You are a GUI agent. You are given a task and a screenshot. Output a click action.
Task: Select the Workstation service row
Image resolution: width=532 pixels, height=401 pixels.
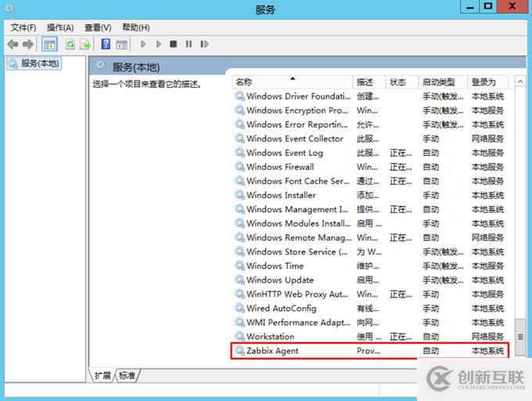(x=370, y=337)
